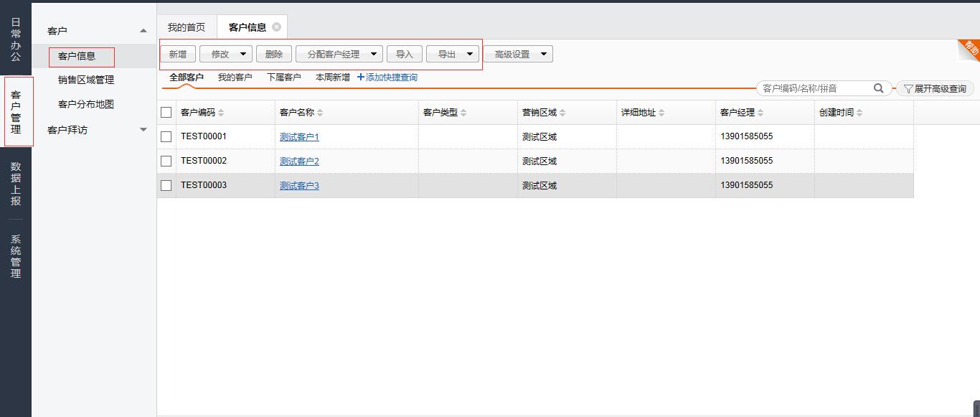Open 销售区域管理 in the sidebar
This screenshot has height=417, width=980.
point(86,80)
